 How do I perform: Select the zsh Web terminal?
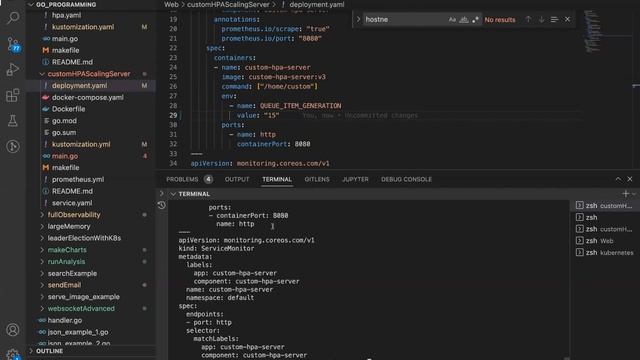click(604, 241)
